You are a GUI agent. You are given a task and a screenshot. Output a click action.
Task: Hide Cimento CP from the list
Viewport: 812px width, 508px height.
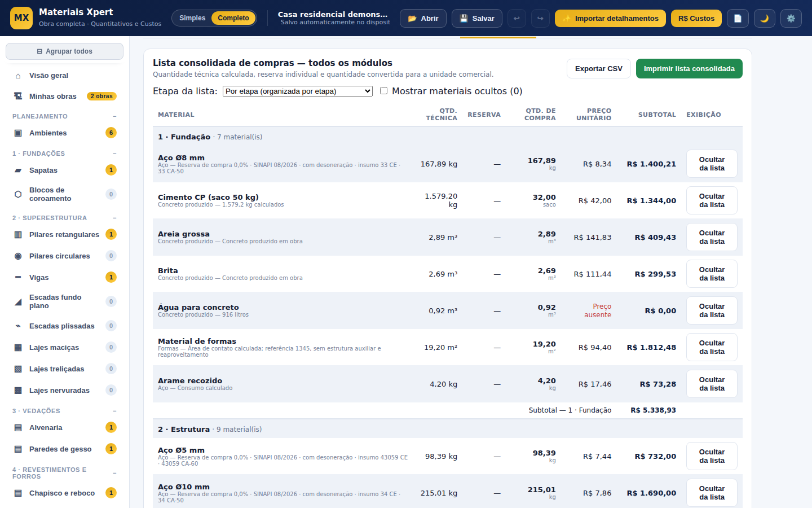point(712,200)
